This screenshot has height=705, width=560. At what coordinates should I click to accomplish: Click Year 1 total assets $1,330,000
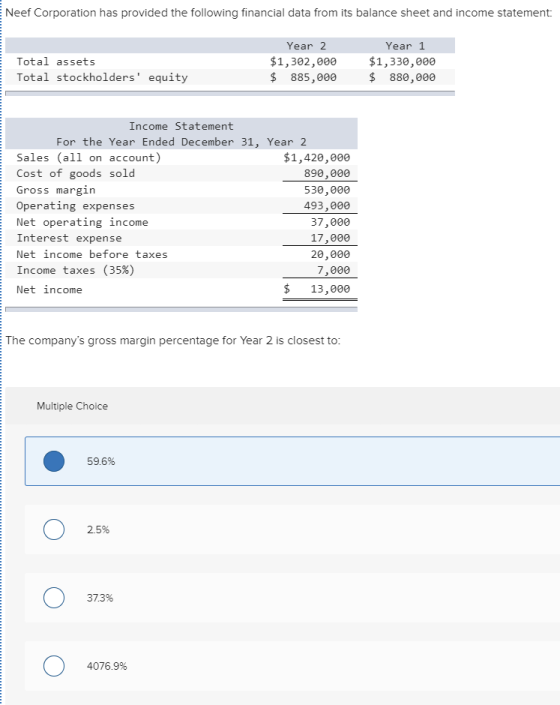402,62
